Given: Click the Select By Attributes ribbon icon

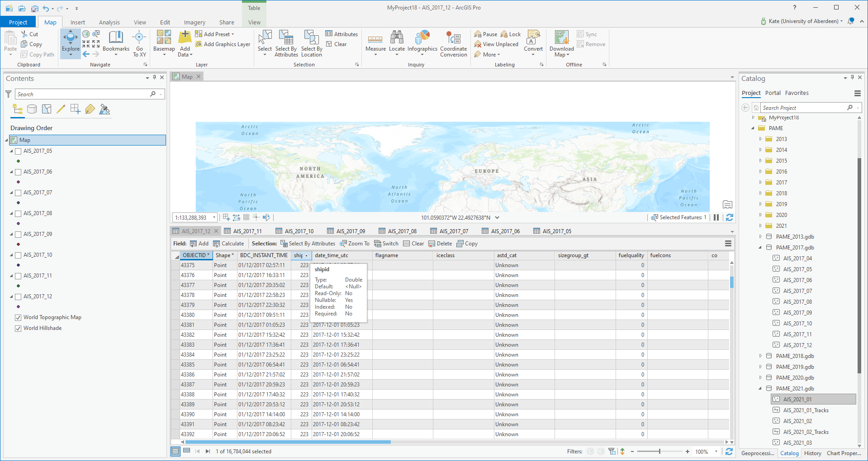Looking at the screenshot, I should (286, 39).
